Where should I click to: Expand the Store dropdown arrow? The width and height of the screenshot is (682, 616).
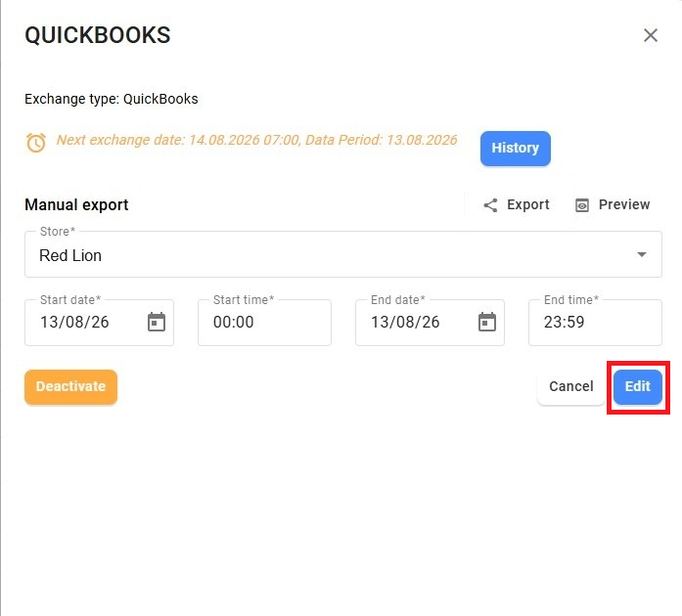pyautogui.click(x=642, y=254)
